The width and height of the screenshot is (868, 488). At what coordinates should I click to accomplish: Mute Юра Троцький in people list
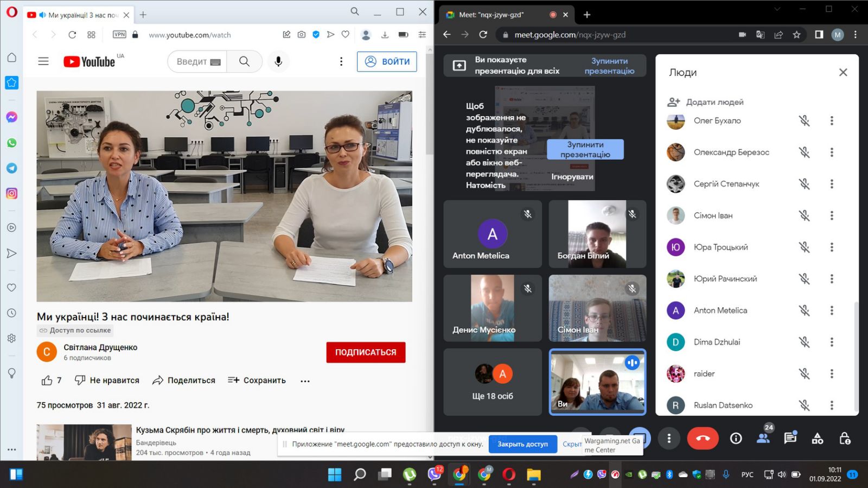[804, 247]
